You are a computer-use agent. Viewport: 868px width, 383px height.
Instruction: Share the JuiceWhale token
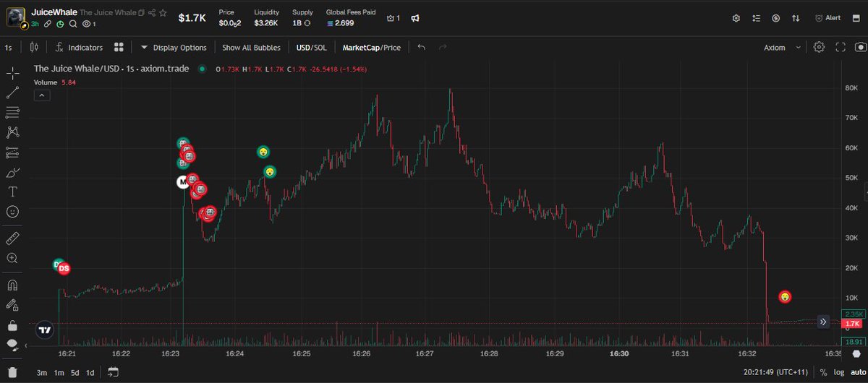(x=152, y=13)
